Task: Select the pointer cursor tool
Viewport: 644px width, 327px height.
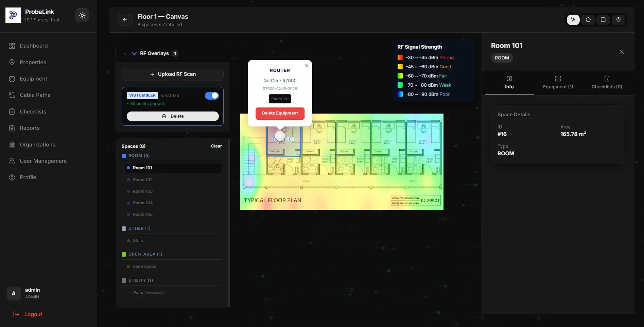Action: pyautogui.click(x=573, y=20)
